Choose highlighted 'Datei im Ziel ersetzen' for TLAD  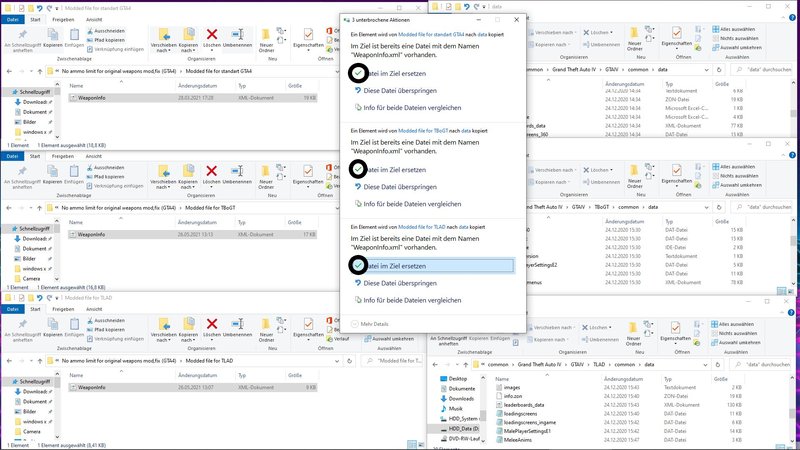coord(432,266)
